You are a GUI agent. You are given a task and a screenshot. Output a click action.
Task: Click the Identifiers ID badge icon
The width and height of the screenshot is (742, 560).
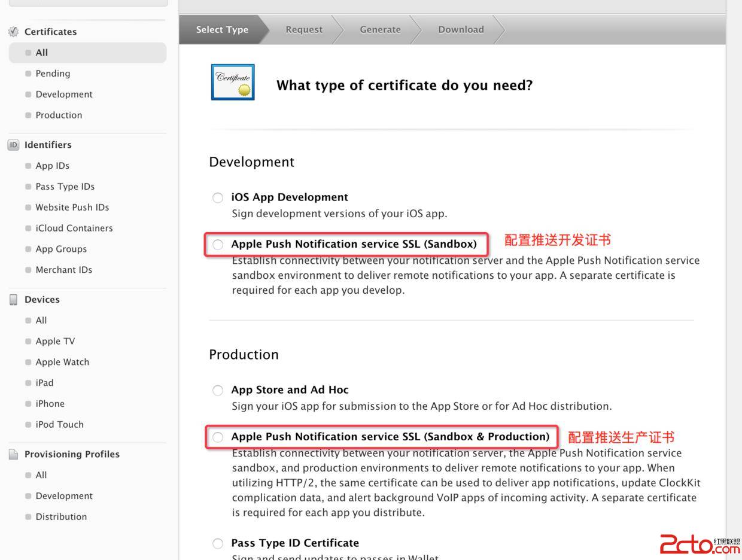click(x=13, y=145)
